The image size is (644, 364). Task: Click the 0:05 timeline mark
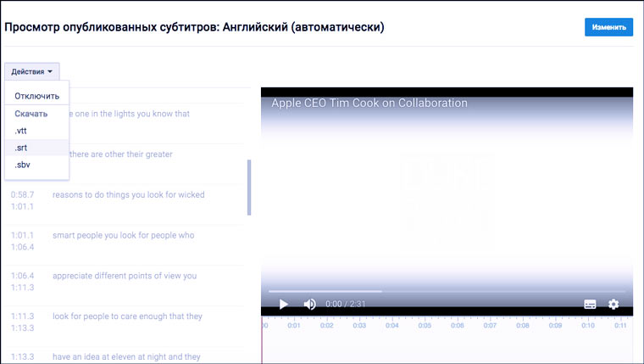click(x=425, y=325)
